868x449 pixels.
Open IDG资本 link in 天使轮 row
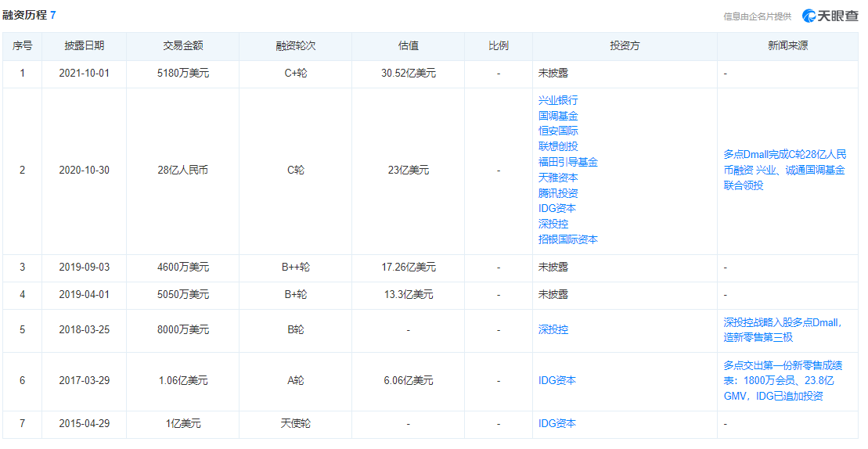coord(557,423)
